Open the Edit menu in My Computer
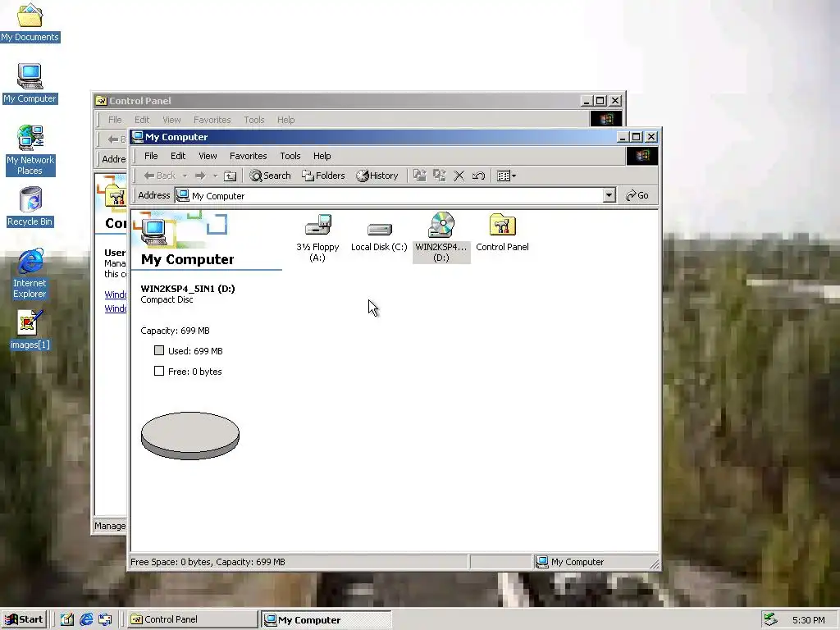Viewport: 840px width, 630px height. 178,156
